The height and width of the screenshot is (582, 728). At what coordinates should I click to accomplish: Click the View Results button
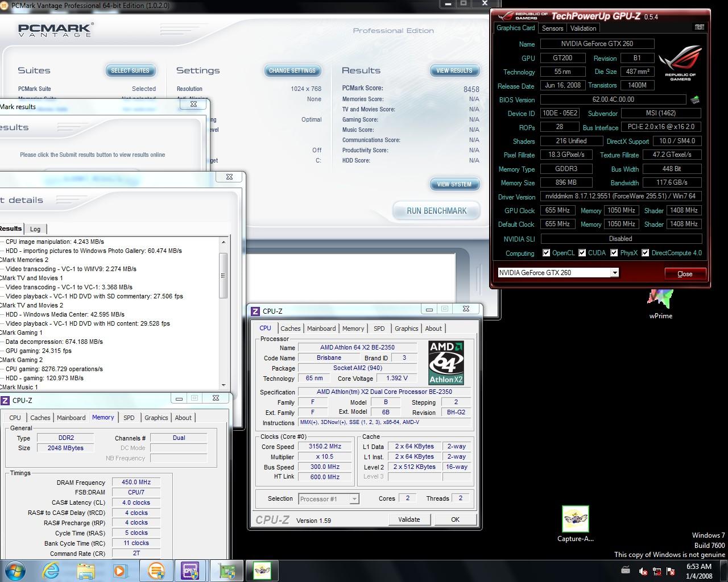click(454, 70)
